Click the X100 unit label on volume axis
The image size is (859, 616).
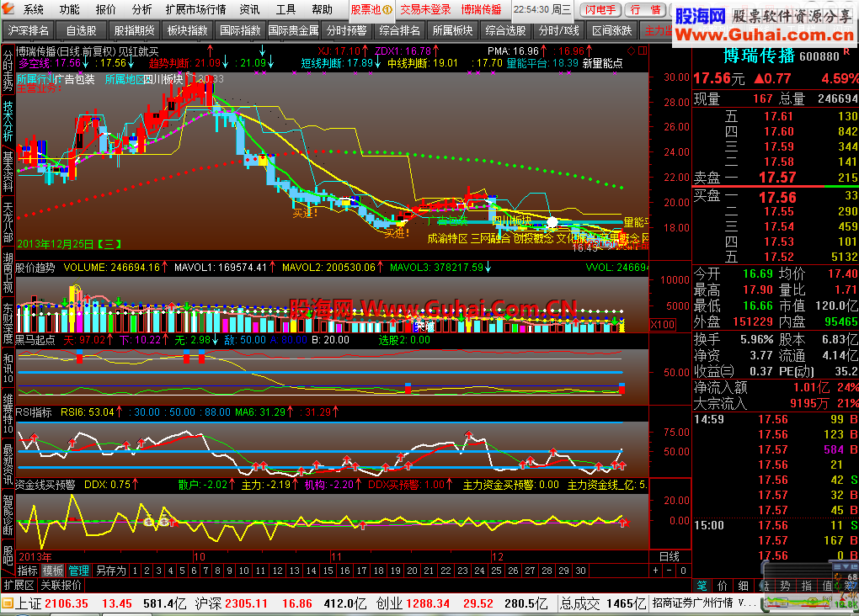(662, 324)
